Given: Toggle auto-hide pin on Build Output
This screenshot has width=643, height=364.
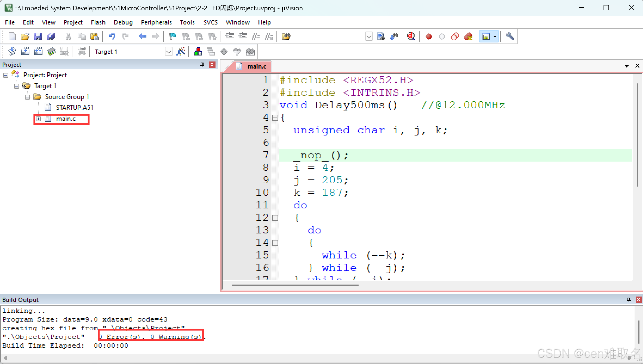Looking at the screenshot, I should tap(629, 300).
